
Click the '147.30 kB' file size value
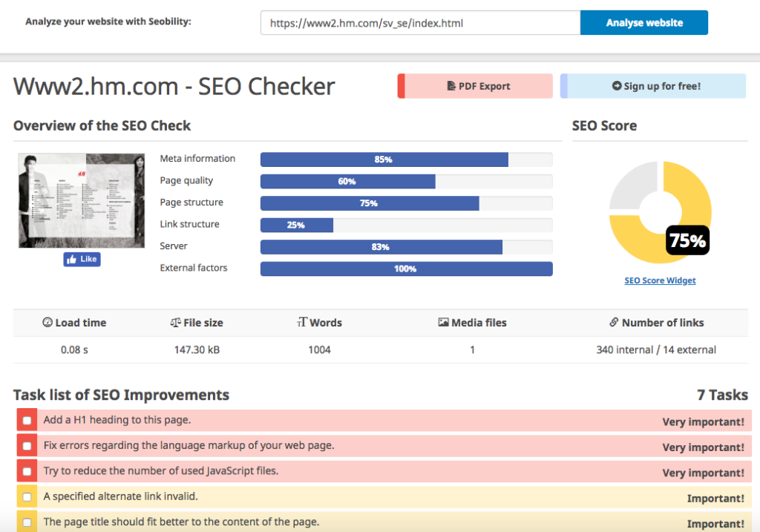click(x=197, y=349)
